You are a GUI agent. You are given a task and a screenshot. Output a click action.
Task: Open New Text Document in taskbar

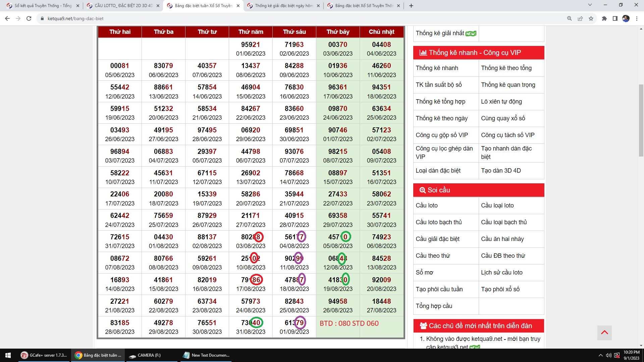(207, 355)
